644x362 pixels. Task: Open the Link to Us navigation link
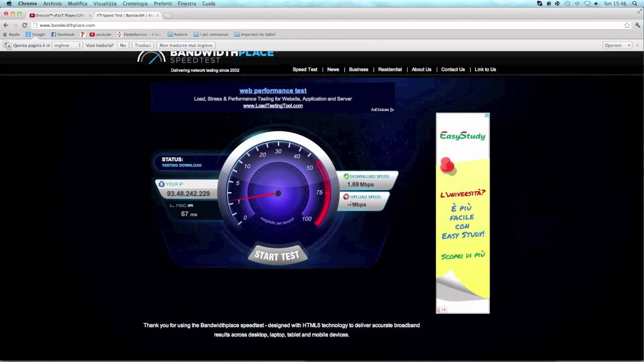pyautogui.click(x=486, y=69)
